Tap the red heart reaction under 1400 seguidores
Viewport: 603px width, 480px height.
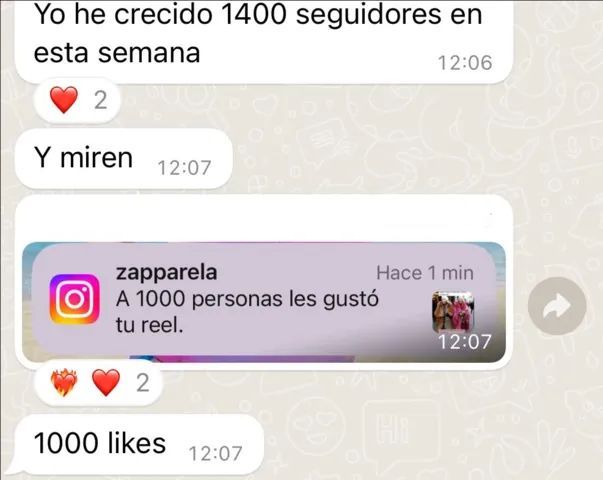click(64, 100)
